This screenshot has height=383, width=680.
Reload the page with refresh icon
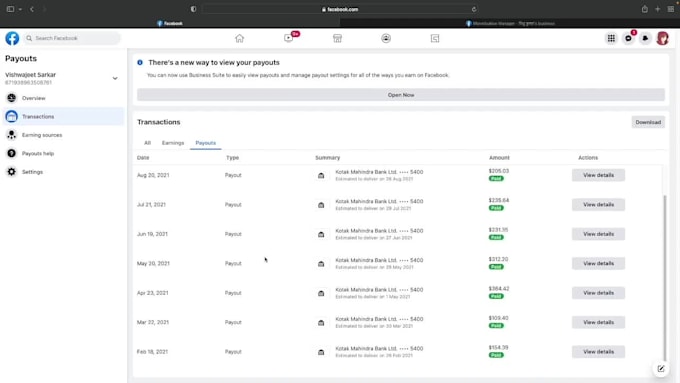[474, 9]
